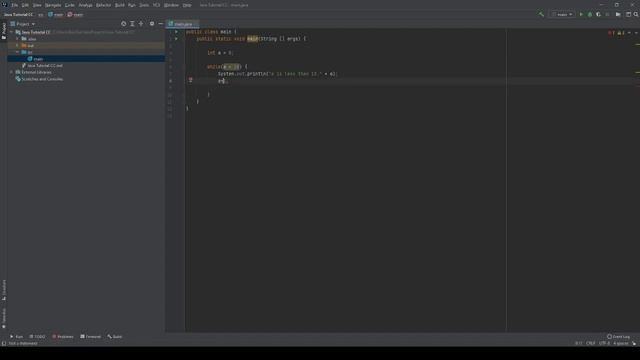640x360 pixels.
Task: Click Collapse All icon in the Project panel
Action: pyautogui.click(x=141, y=24)
